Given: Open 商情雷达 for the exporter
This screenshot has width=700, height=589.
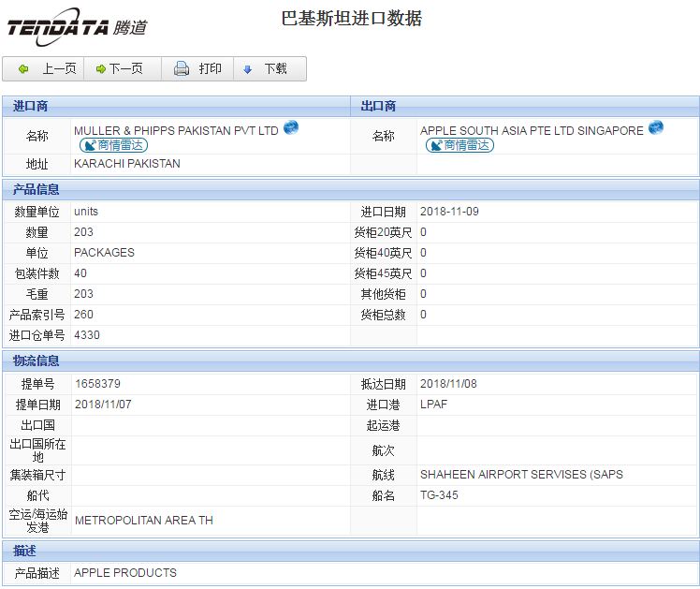Looking at the screenshot, I should pyautogui.click(x=459, y=145).
